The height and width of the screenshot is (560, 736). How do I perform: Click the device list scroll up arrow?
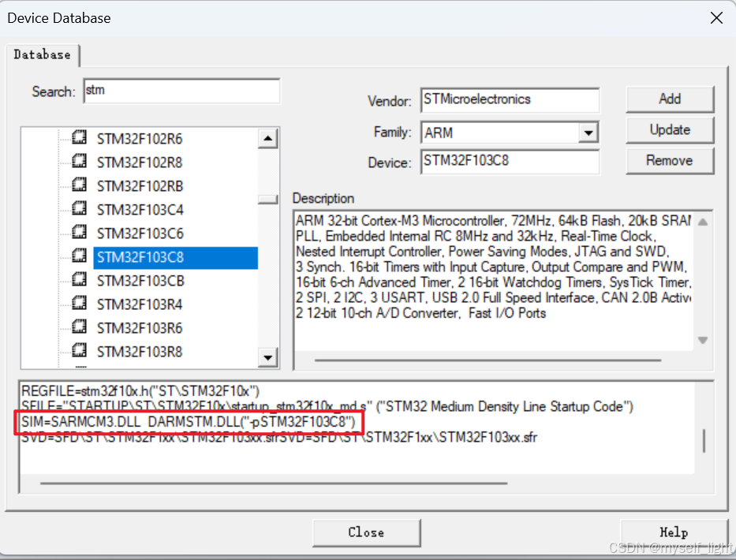(267, 139)
